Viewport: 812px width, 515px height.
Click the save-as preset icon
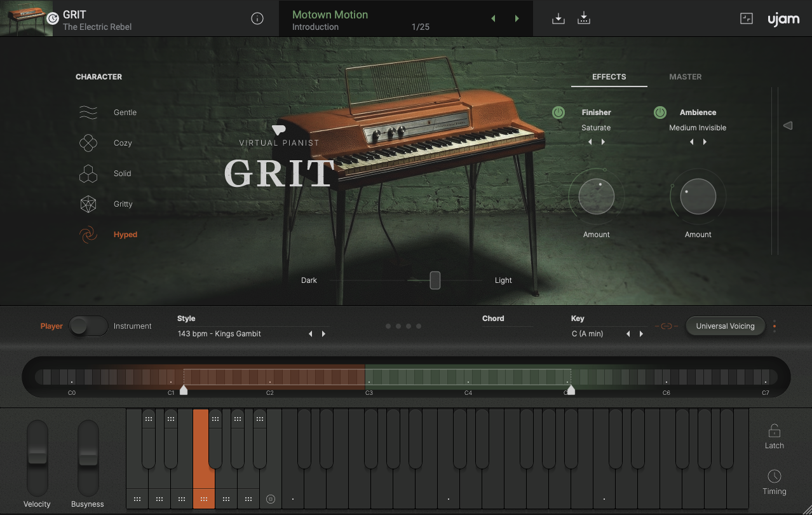pyautogui.click(x=584, y=18)
